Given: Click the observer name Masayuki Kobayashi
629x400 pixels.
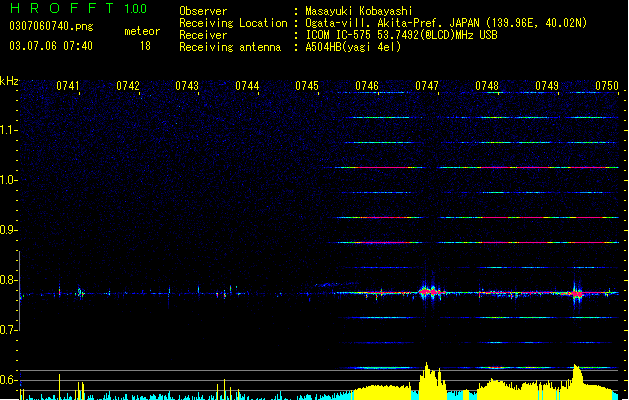Looking at the screenshot, I should click(x=359, y=11).
